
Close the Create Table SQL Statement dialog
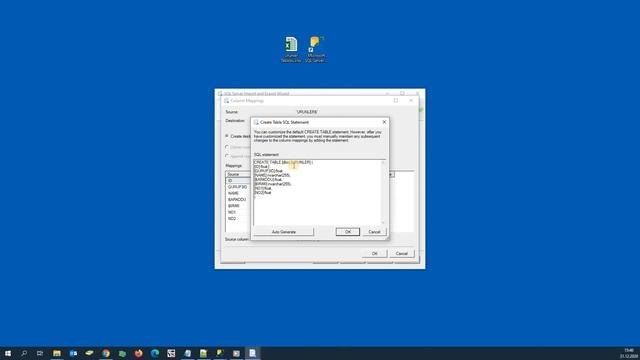pos(384,122)
